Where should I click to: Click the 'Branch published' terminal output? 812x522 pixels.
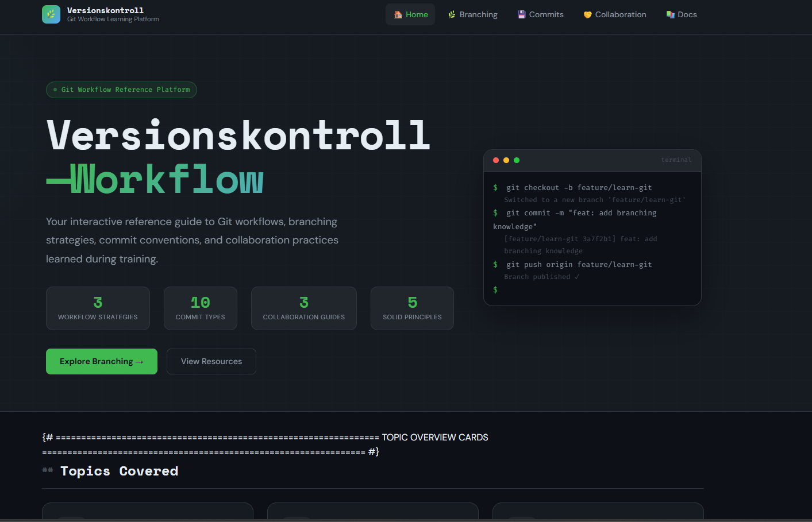click(x=541, y=277)
